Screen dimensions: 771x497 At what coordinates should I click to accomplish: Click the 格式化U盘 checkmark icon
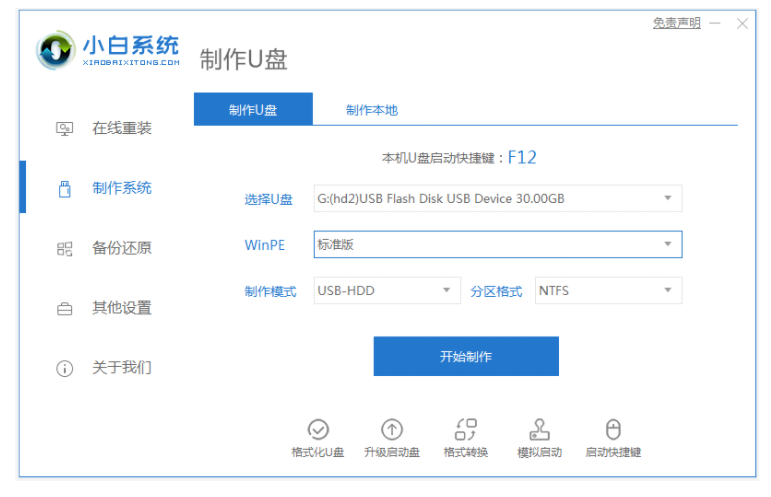(x=318, y=429)
